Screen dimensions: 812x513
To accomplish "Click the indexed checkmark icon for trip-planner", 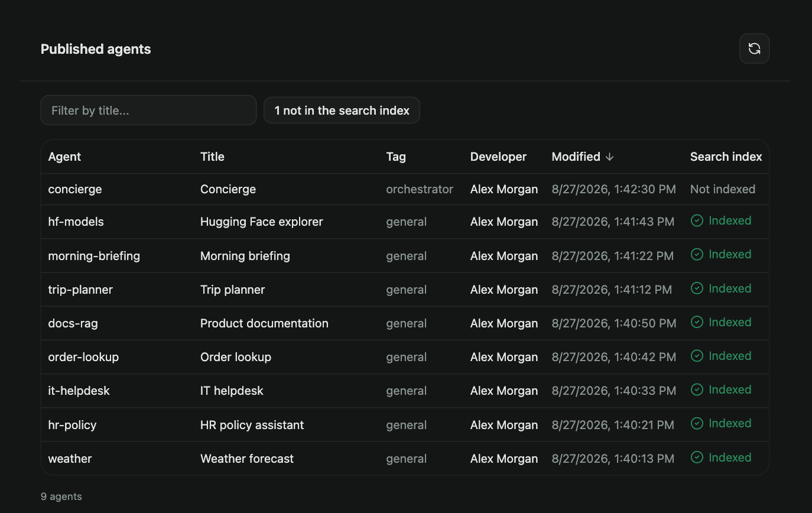I will point(697,288).
